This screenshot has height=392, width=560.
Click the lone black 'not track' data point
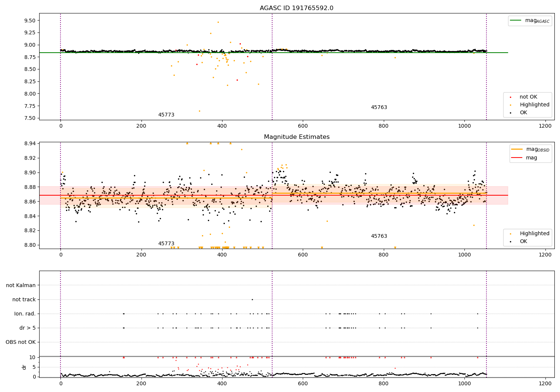(252, 299)
